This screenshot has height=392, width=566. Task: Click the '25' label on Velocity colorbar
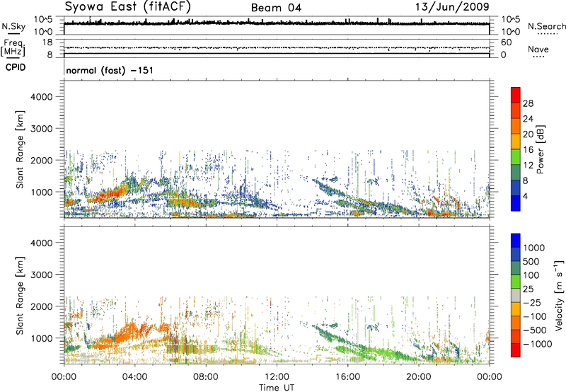pos(528,289)
